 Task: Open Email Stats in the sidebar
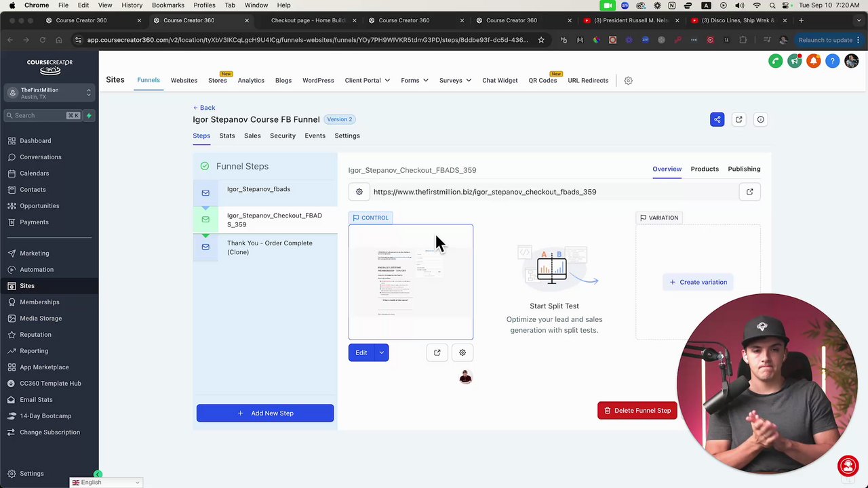click(36, 399)
